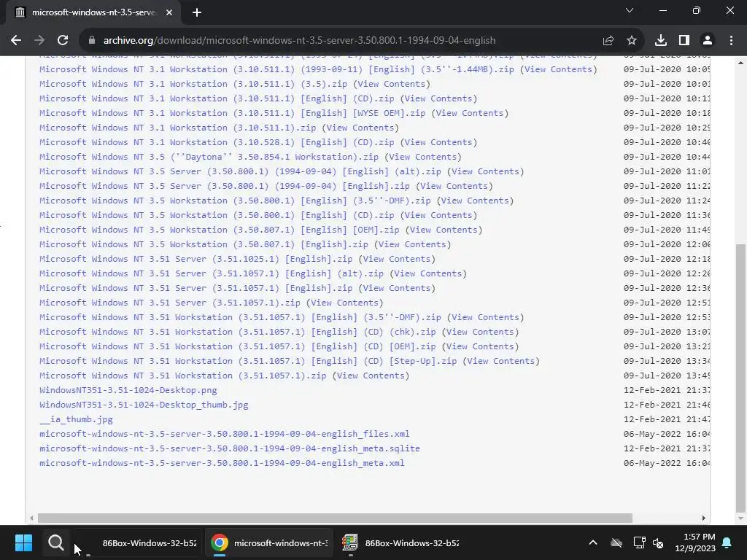Viewport: 747px width, 560px height.
Task: Toggle Chrome side panel
Action: pos(684,41)
